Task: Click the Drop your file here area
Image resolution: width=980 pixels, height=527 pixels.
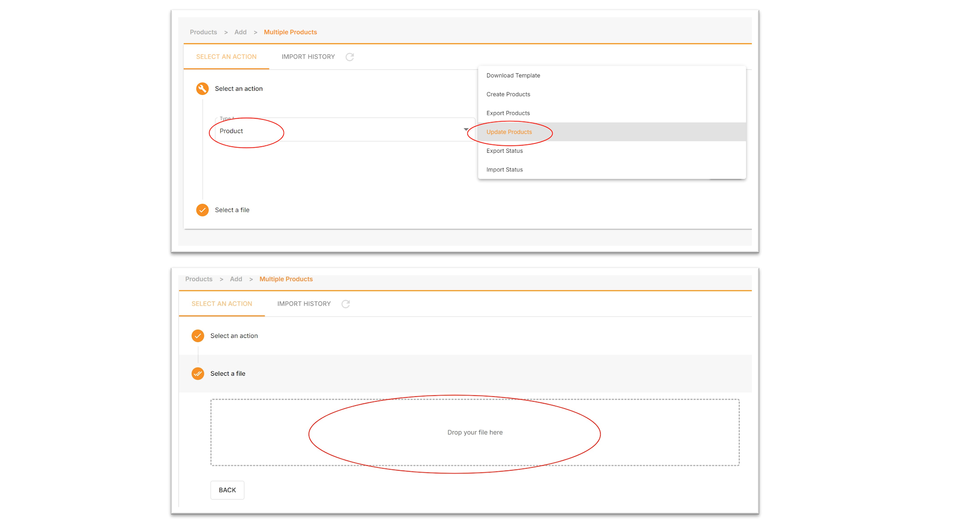Action: [475, 432]
